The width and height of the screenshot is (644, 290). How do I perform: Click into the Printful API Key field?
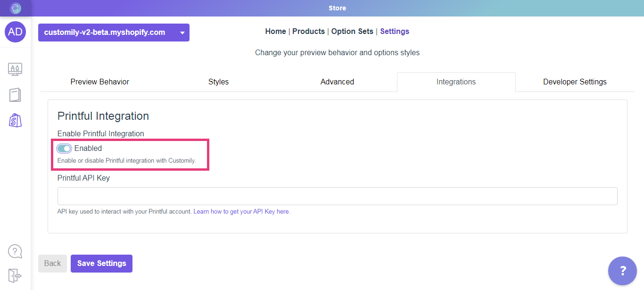(x=337, y=196)
